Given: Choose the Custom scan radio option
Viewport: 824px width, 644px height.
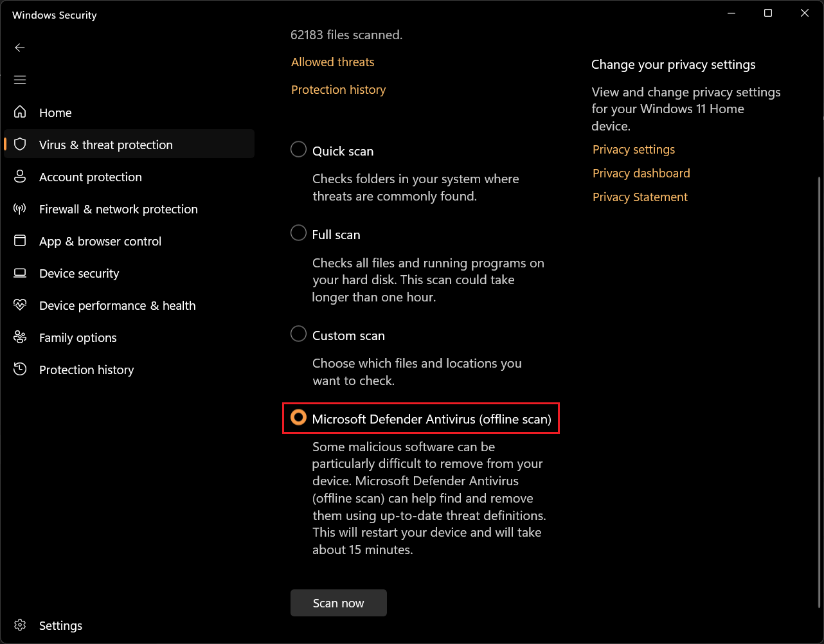Looking at the screenshot, I should click(298, 334).
